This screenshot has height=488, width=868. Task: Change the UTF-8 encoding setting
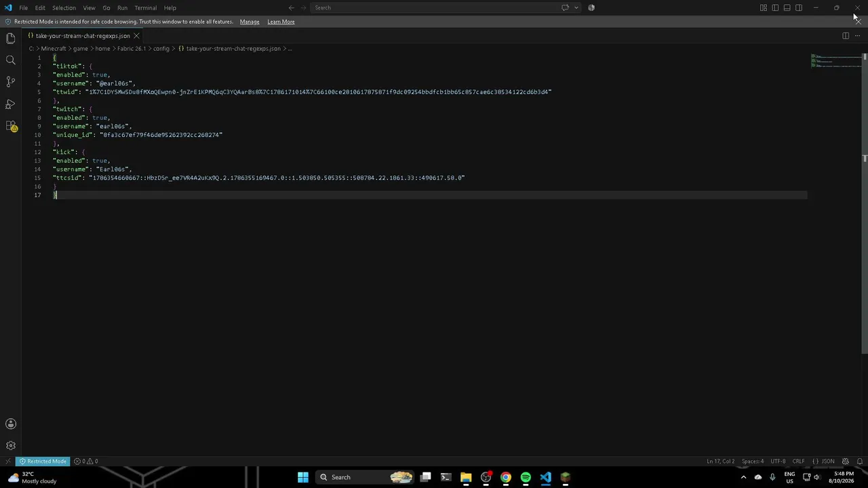pyautogui.click(x=778, y=462)
